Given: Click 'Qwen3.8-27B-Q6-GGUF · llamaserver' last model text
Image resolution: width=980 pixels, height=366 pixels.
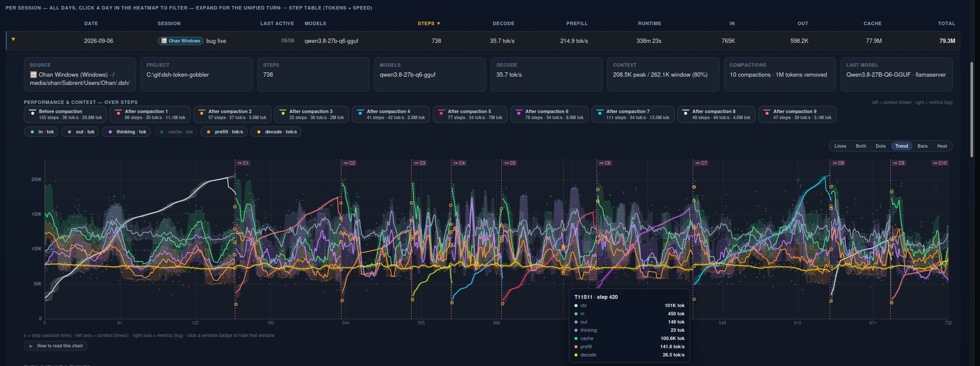Looking at the screenshot, I should 896,74.
